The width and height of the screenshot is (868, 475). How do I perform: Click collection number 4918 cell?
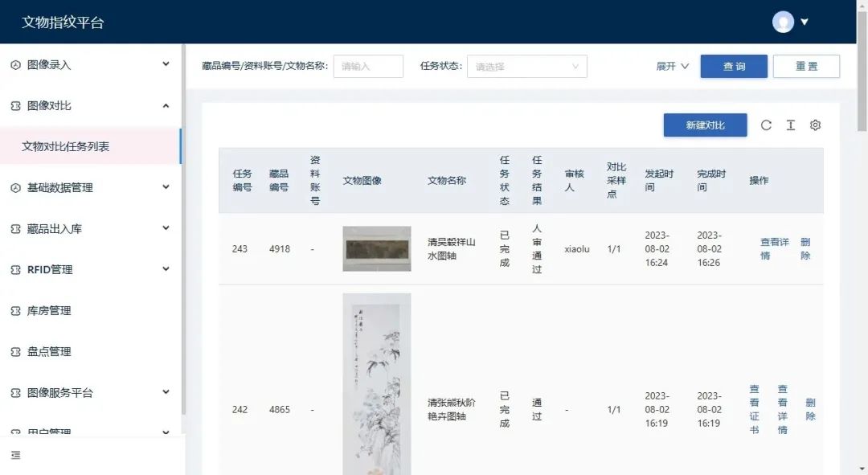click(x=280, y=248)
